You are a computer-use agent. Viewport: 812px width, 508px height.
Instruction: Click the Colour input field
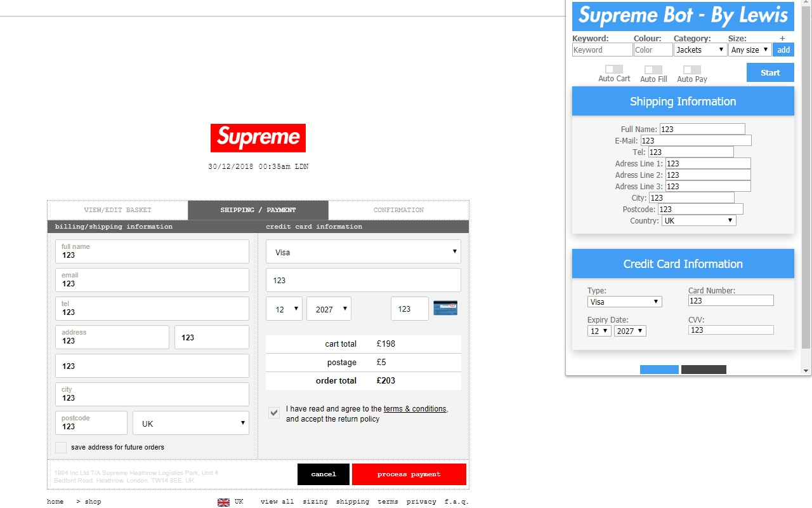[653, 50]
